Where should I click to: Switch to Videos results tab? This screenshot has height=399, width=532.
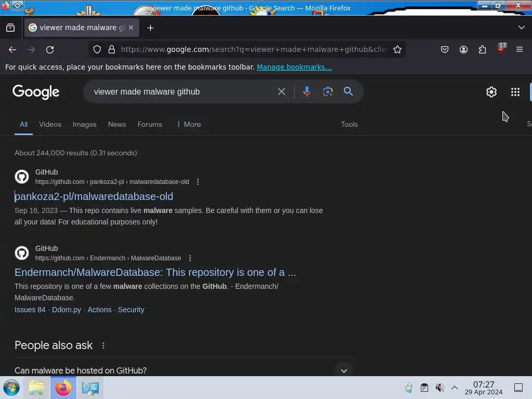pos(50,125)
